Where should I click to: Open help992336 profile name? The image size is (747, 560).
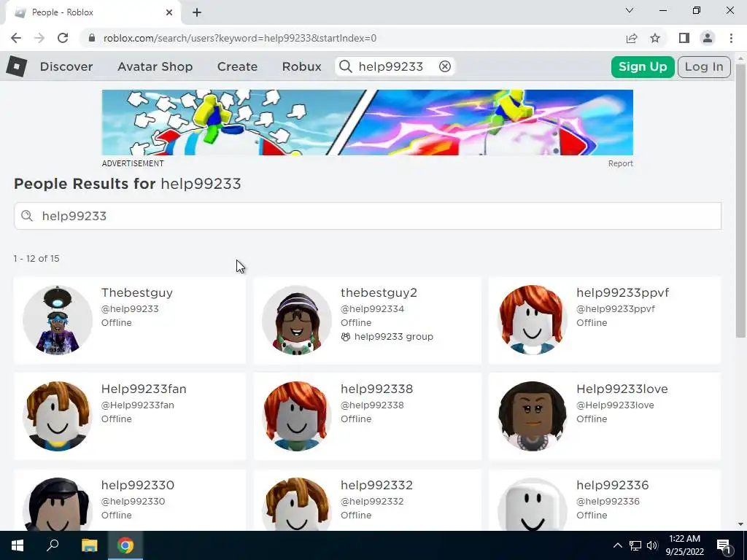point(613,485)
